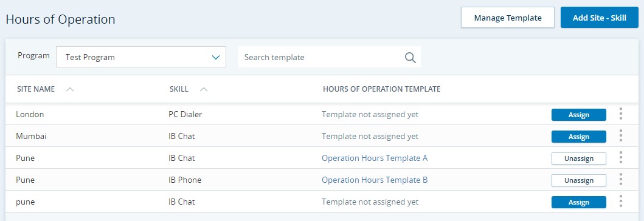This screenshot has height=221, width=644.
Task: Open Operation Hours Template A link
Action: 375,158
